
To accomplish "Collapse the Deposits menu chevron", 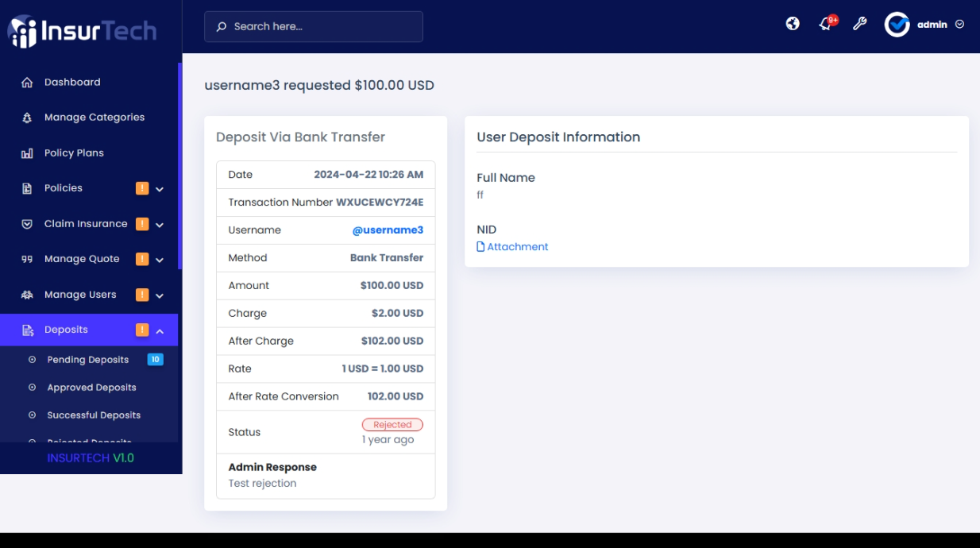I will (160, 331).
